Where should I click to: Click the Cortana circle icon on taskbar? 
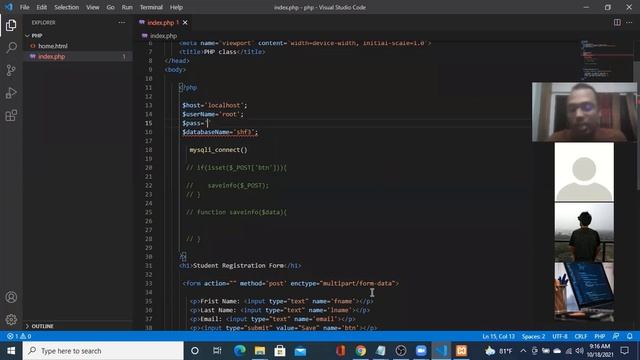click(195, 351)
